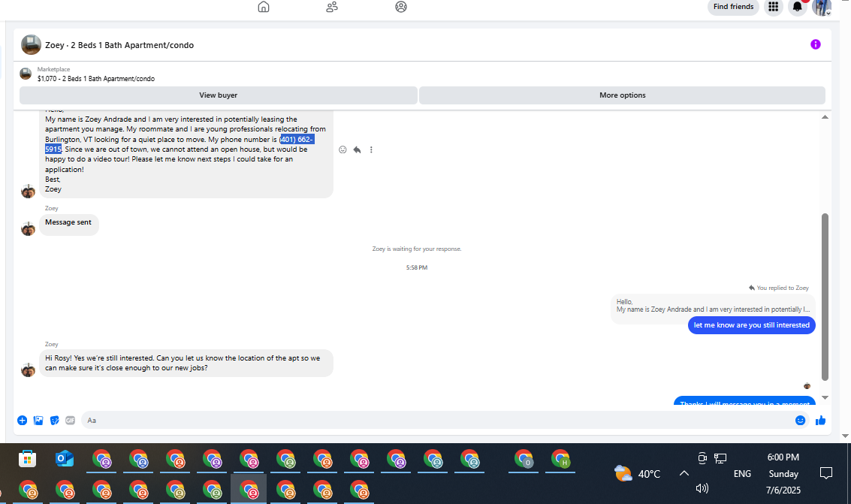Click 'let me know are you still interested' message
This screenshot has width=851, height=504.
(x=752, y=325)
